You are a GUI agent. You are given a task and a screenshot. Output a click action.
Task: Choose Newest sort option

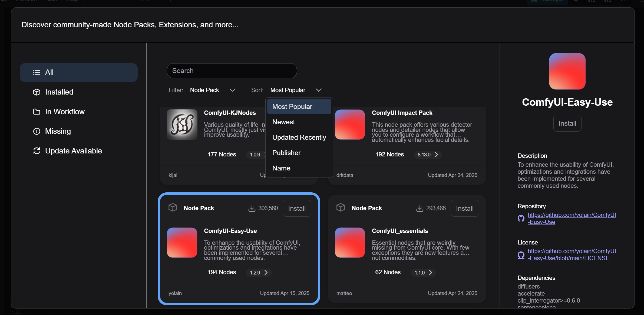point(299,122)
